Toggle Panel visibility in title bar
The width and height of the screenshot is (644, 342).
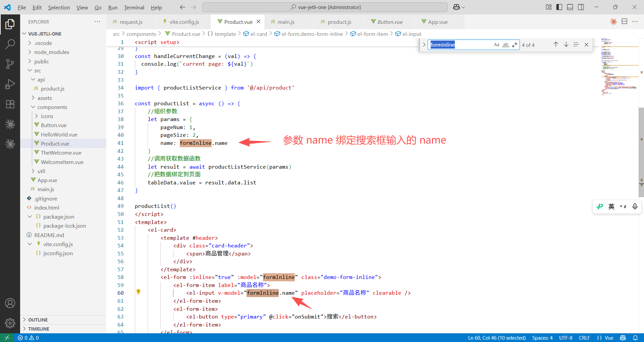tap(570, 7)
